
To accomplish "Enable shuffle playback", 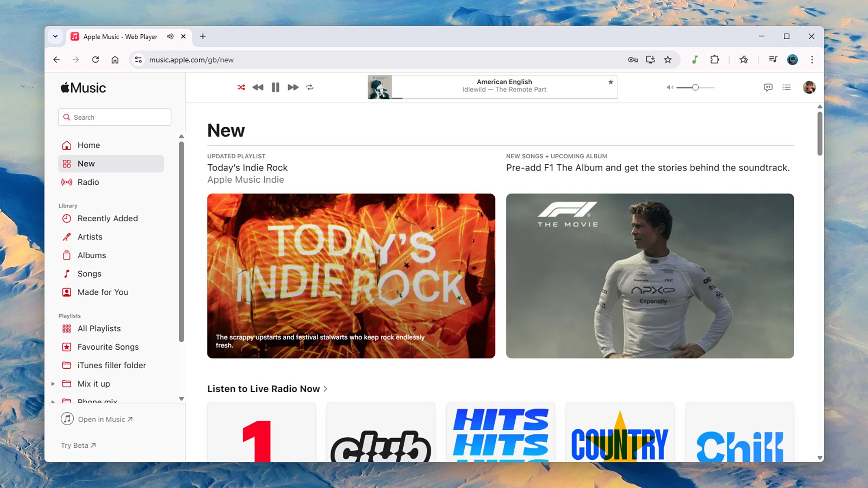I will click(x=241, y=87).
